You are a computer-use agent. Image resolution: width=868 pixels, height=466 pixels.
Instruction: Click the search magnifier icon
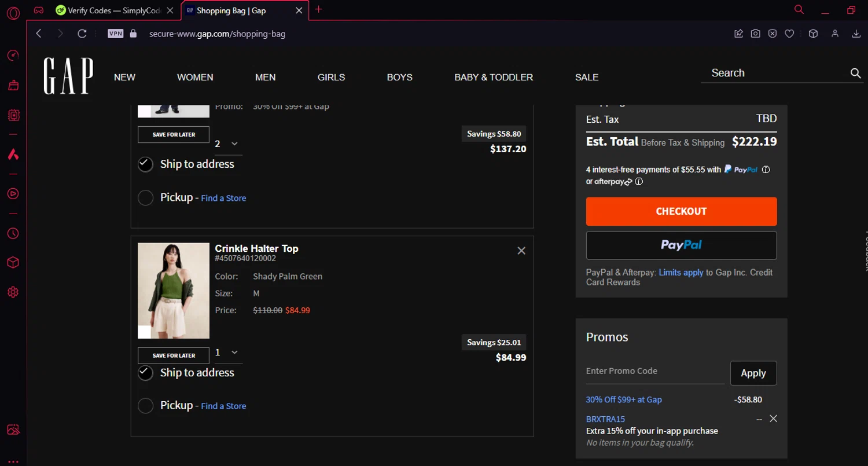point(855,73)
